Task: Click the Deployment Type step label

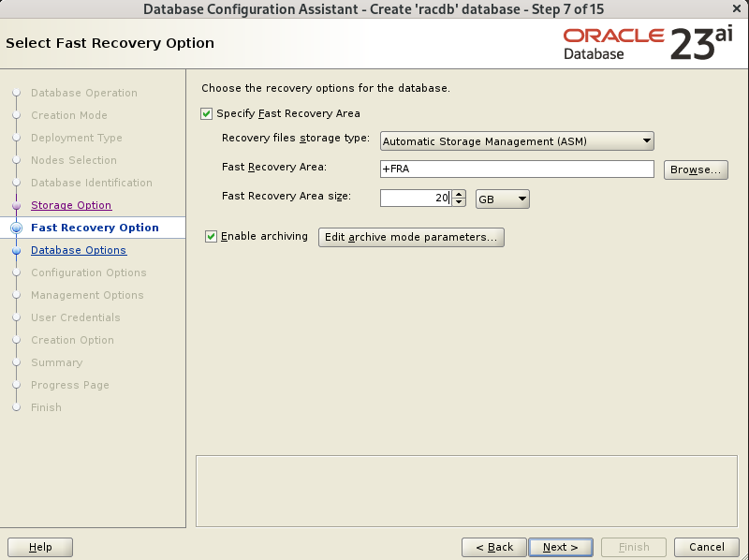Action: pos(77,138)
